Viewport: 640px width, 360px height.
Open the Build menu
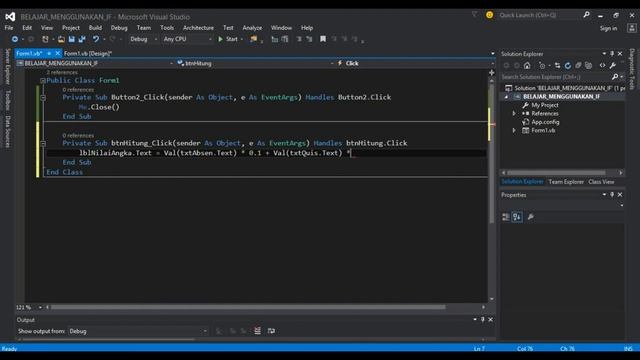coord(95,28)
